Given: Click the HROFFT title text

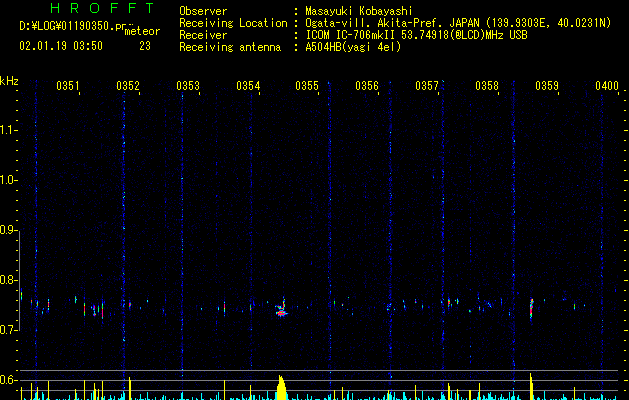Looking at the screenshot, I should point(102,8).
